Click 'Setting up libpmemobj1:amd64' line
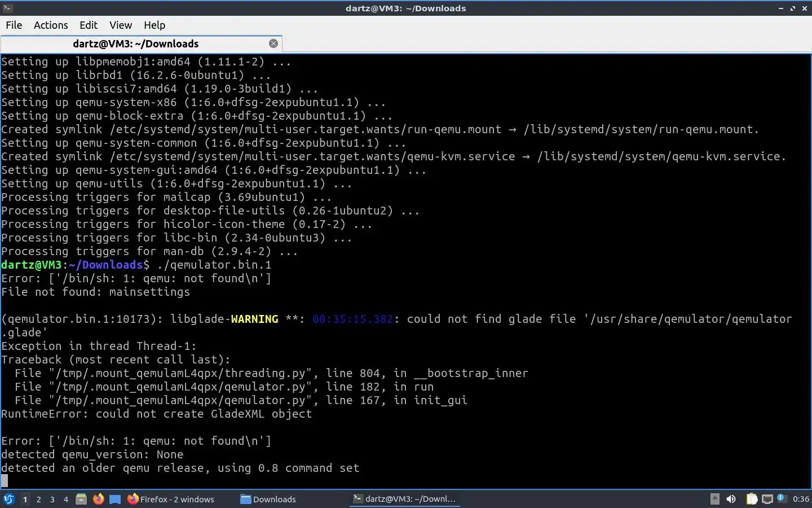Screen dimensions: 812x508 [146, 62]
